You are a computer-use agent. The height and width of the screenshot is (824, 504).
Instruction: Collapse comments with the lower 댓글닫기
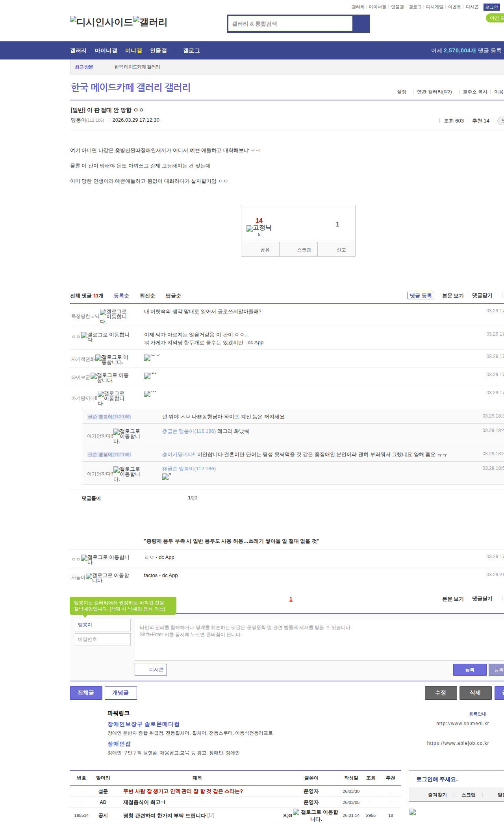coord(482,599)
